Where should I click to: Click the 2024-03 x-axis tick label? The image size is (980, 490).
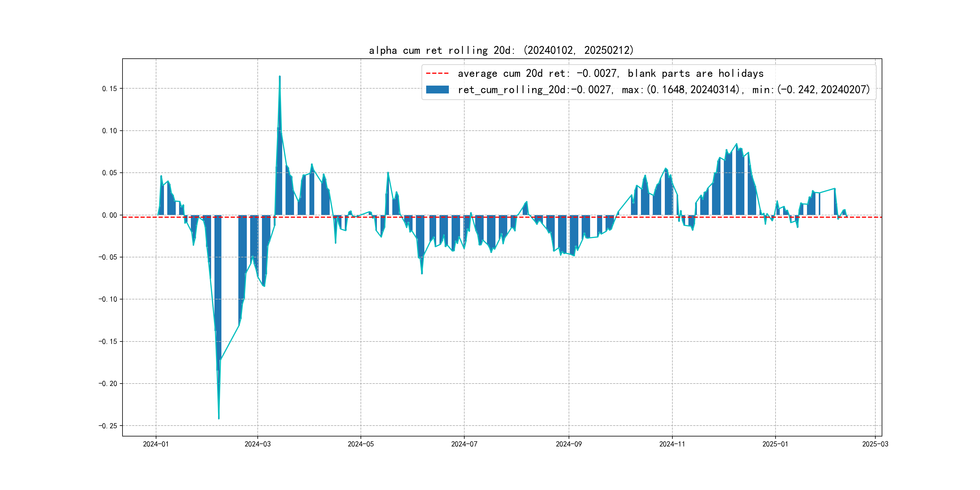coord(258,444)
